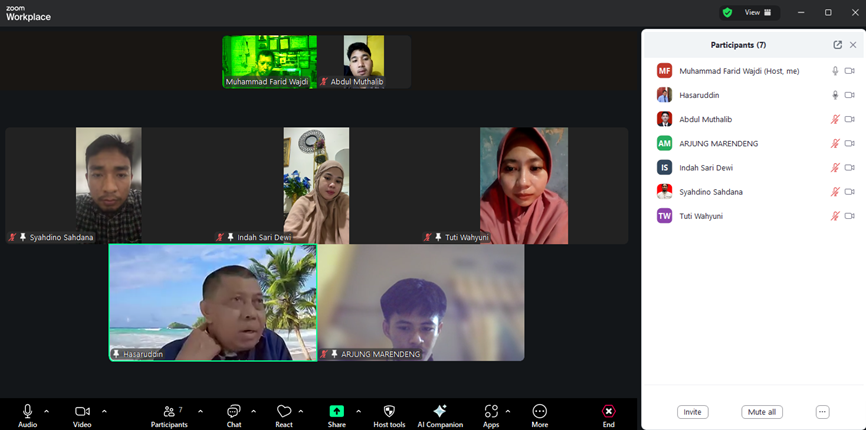Screen dimensions: 866x430
Task: Select Syahdino Sahdana's video tile
Action: (x=109, y=185)
